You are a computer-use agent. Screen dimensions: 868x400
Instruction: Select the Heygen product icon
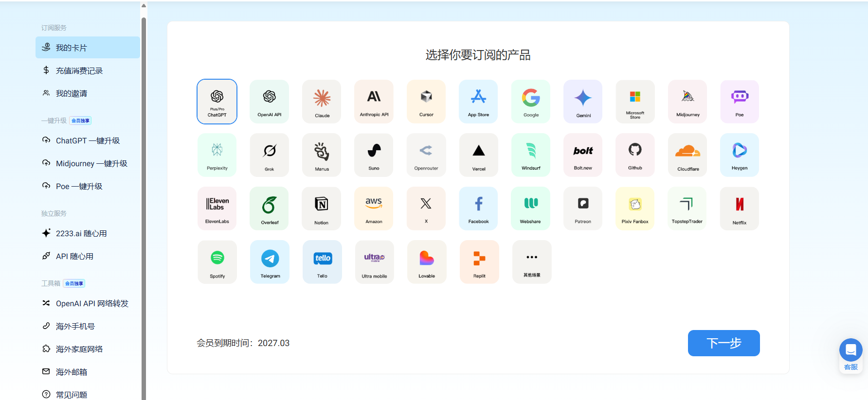(740, 155)
